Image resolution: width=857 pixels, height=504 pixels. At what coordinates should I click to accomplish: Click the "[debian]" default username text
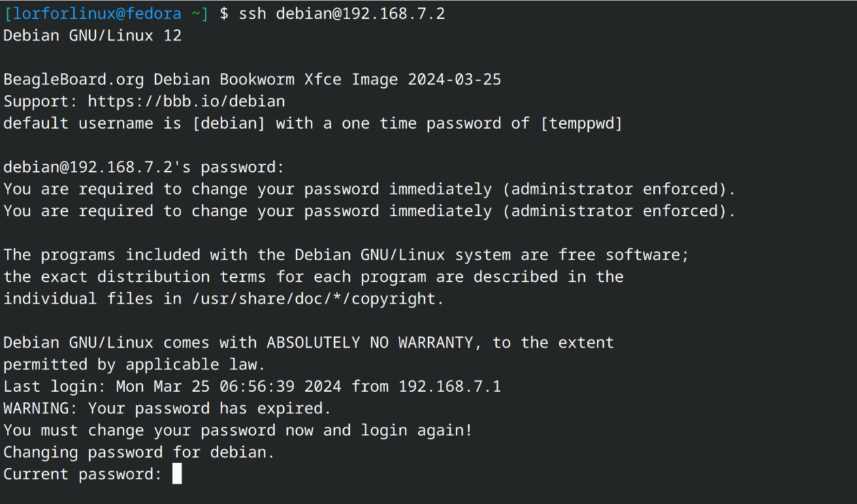coord(229,123)
